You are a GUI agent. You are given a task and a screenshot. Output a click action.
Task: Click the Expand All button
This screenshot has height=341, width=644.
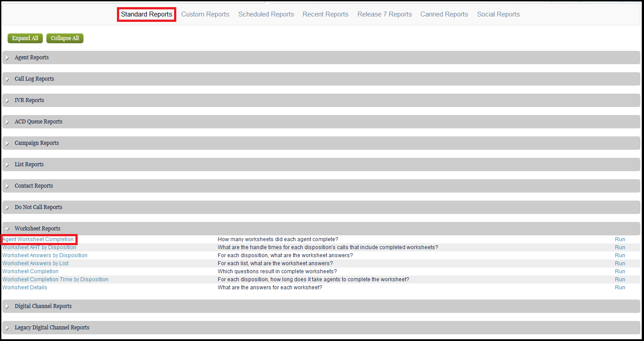click(x=25, y=38)
